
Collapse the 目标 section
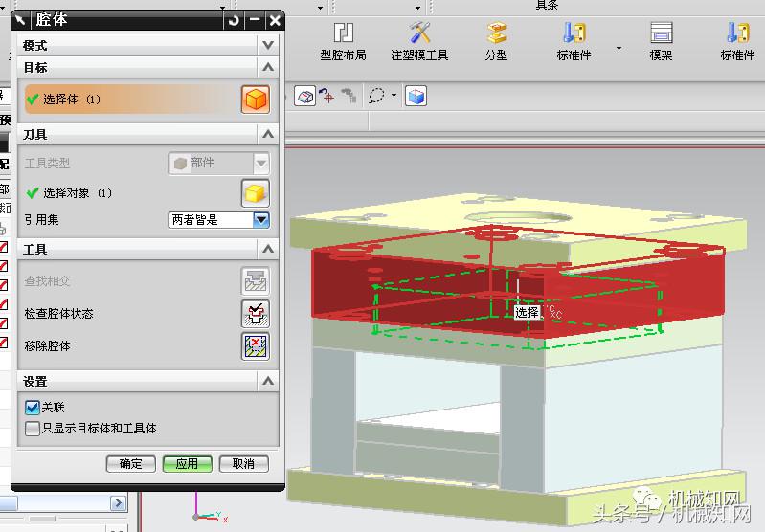(x=268, y=67)
